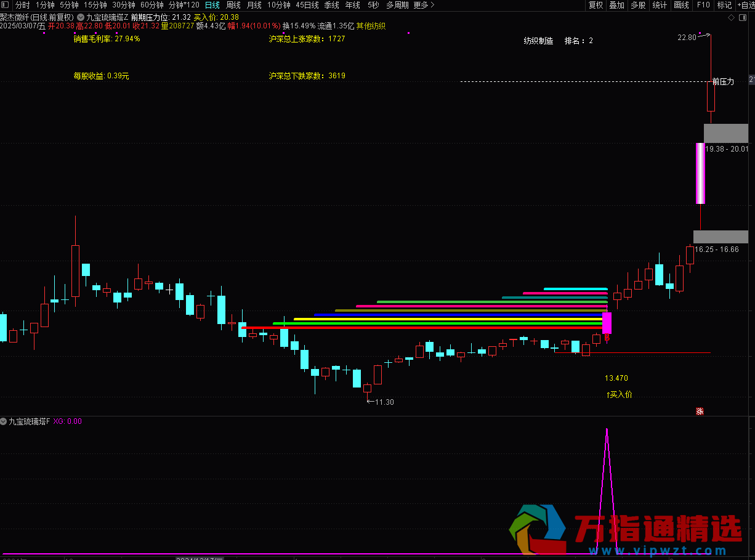Expand the 更多 periods menu
This screenshot has width=755, height=560.
coord(424,5)
